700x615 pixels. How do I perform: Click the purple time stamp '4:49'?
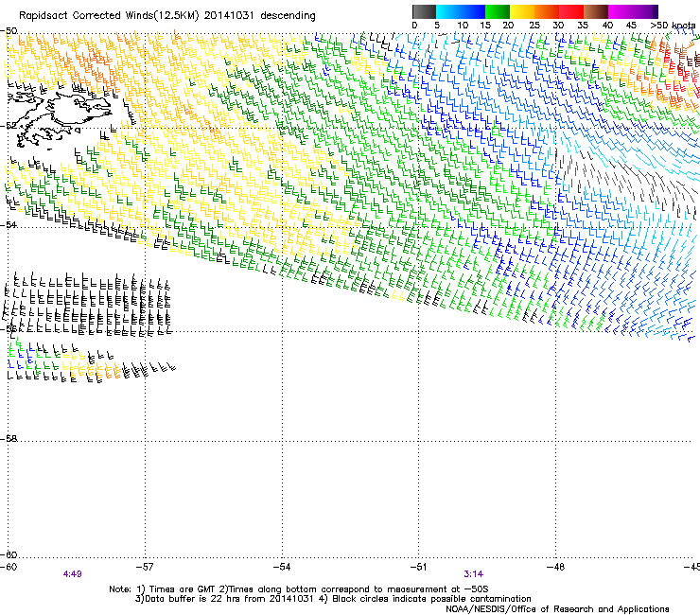72,574
